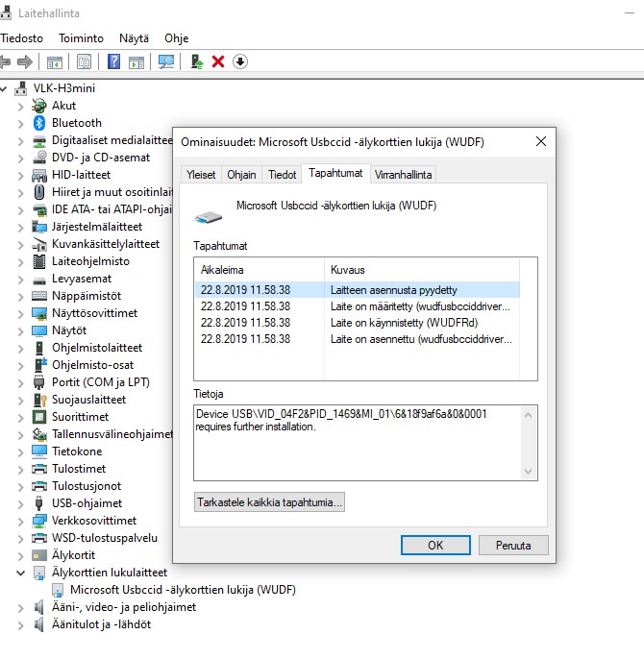Sort events by Kuvaus column header
The image size is (644, 659).
pos(422,270)
